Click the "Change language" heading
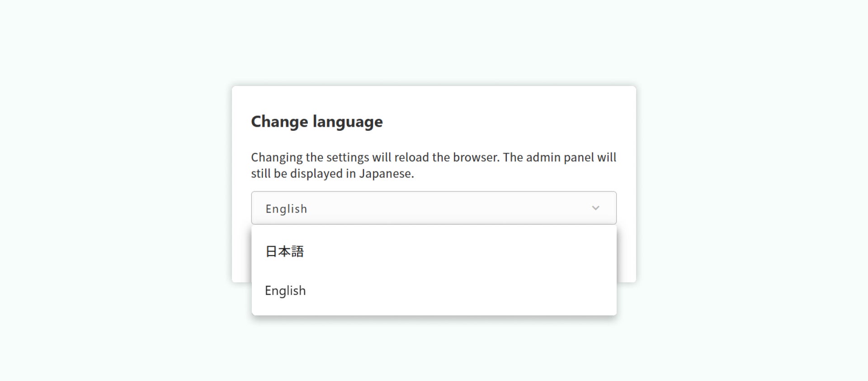868x381 pixels. pyautogui.click(x=316, y=122)
